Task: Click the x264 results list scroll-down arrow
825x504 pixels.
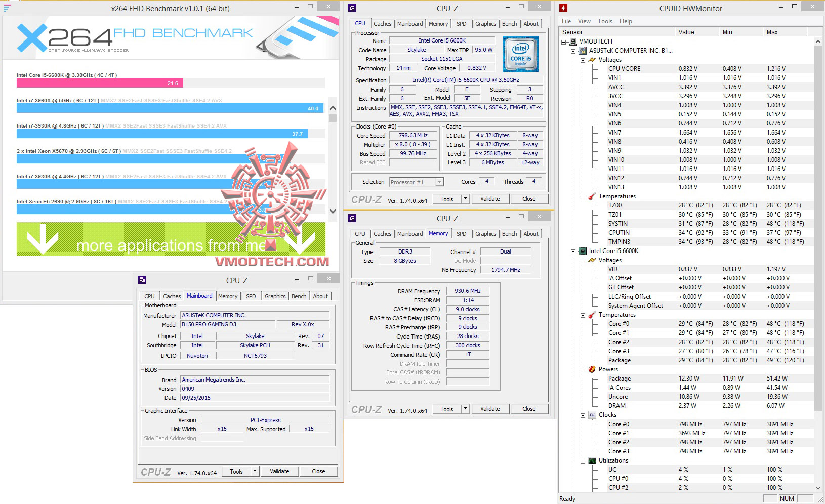Action: tap(333, 212)
